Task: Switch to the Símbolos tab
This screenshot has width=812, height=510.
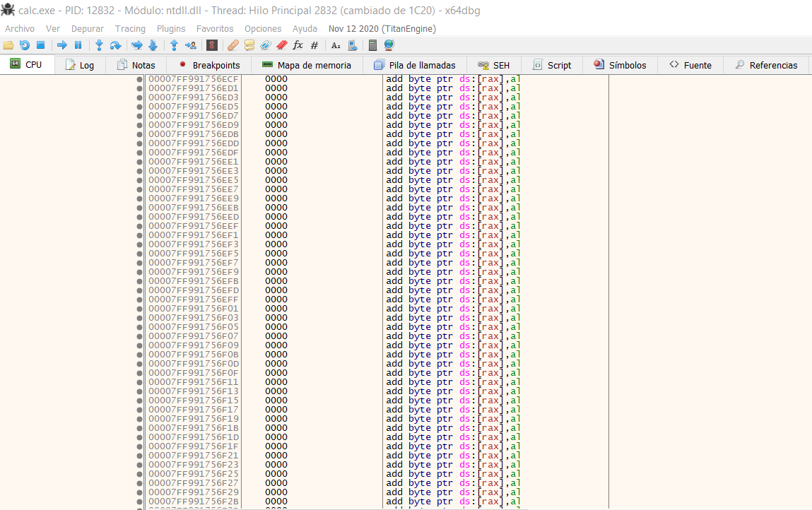Action: 625,64
